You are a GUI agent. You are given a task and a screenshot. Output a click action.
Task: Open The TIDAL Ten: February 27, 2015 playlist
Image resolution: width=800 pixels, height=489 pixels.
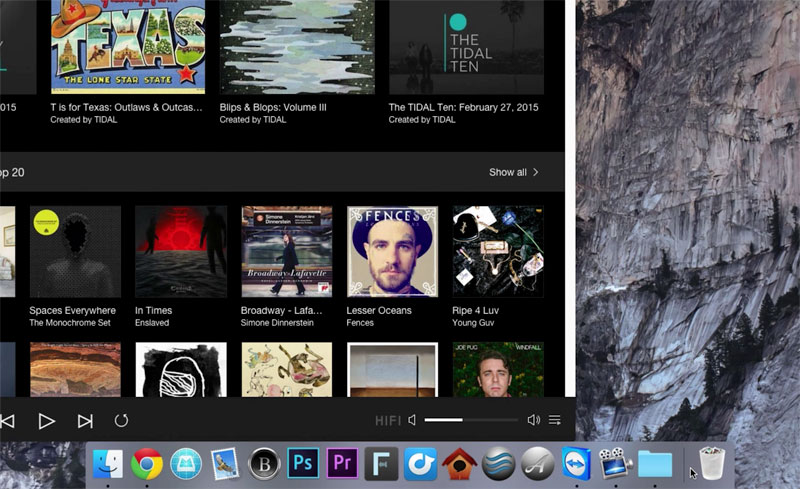[465, 107]
